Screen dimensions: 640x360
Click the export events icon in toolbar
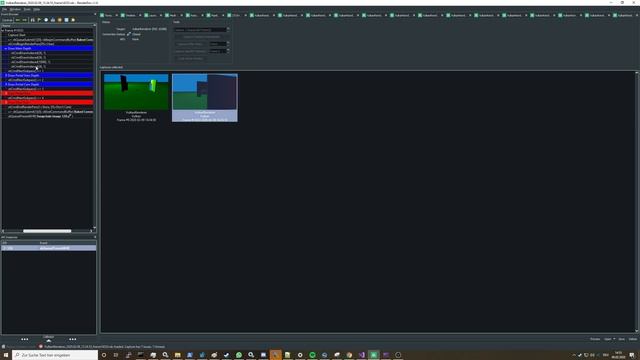click(x=53, y=20)
